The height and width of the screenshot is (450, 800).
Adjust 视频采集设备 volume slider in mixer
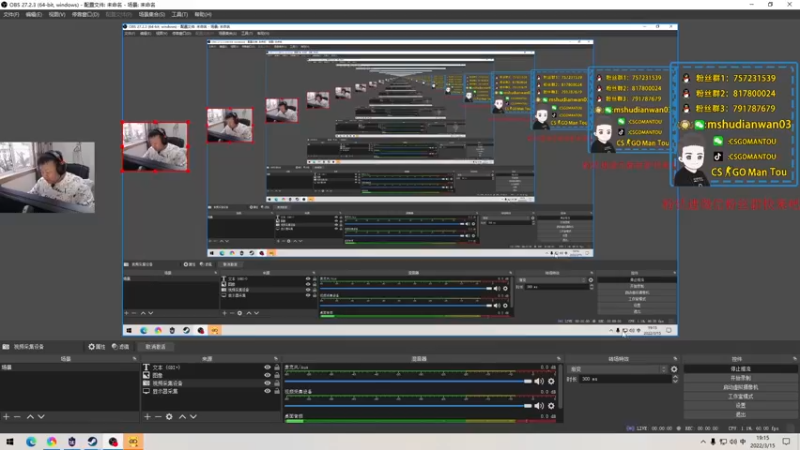pos(408,406)
